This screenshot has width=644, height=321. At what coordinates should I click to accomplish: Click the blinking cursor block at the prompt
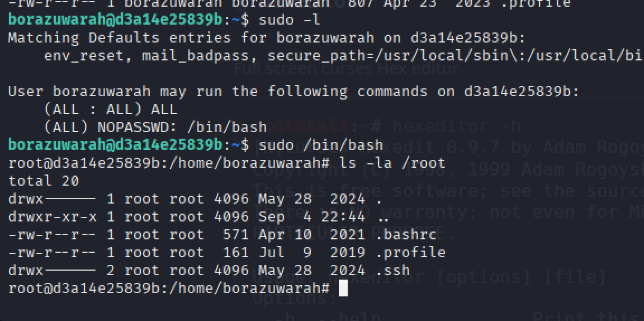click(343, 288)
